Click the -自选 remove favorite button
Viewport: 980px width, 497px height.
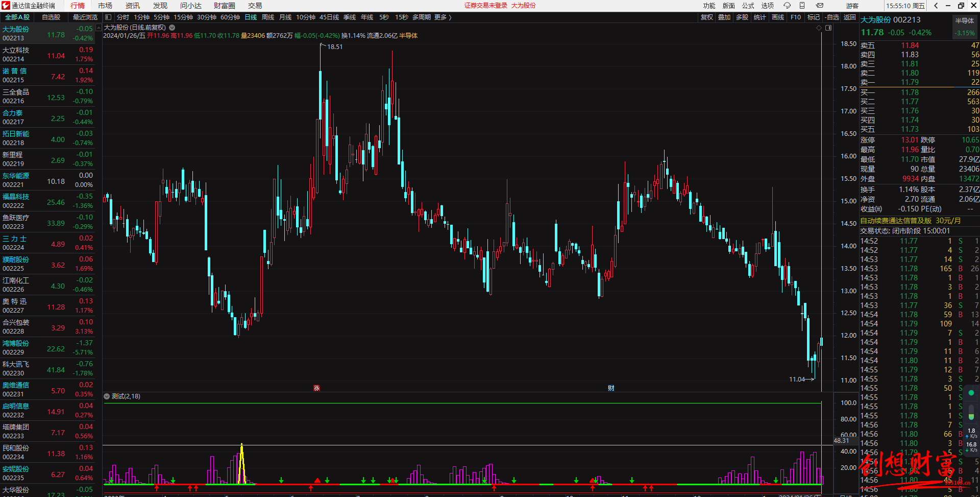(832, 17)
